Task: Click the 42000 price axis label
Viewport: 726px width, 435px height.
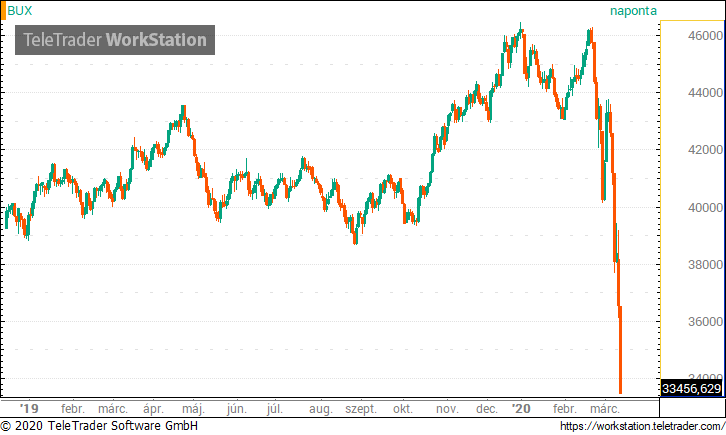Action: tap(705, 150)
